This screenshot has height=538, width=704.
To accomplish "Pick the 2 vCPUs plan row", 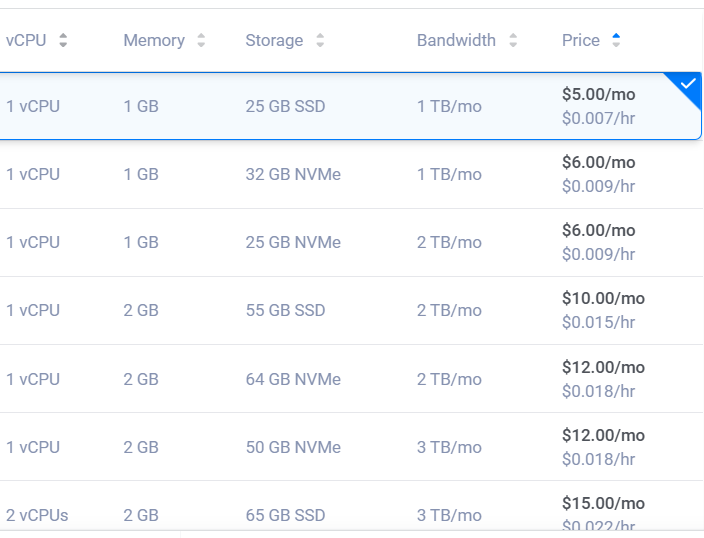I will click(x=37, y=515).
